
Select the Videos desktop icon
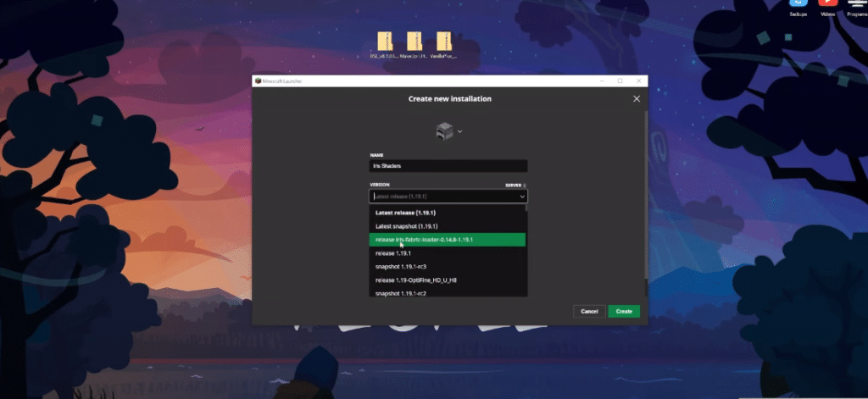827,8
